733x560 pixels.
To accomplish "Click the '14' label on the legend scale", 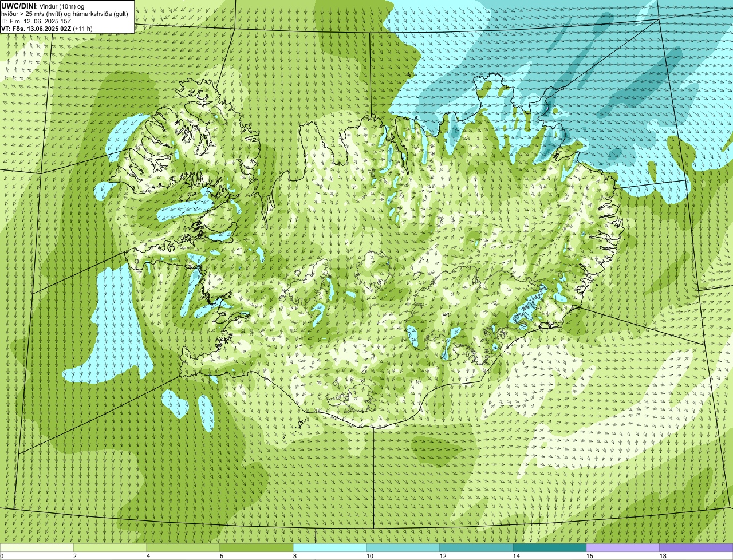I will click(517, 556).
